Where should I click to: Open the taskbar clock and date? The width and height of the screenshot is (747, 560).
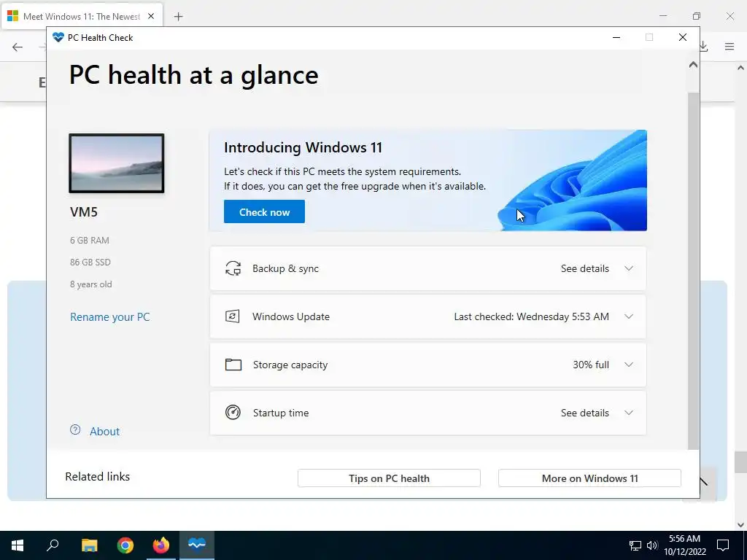[684, 545]
